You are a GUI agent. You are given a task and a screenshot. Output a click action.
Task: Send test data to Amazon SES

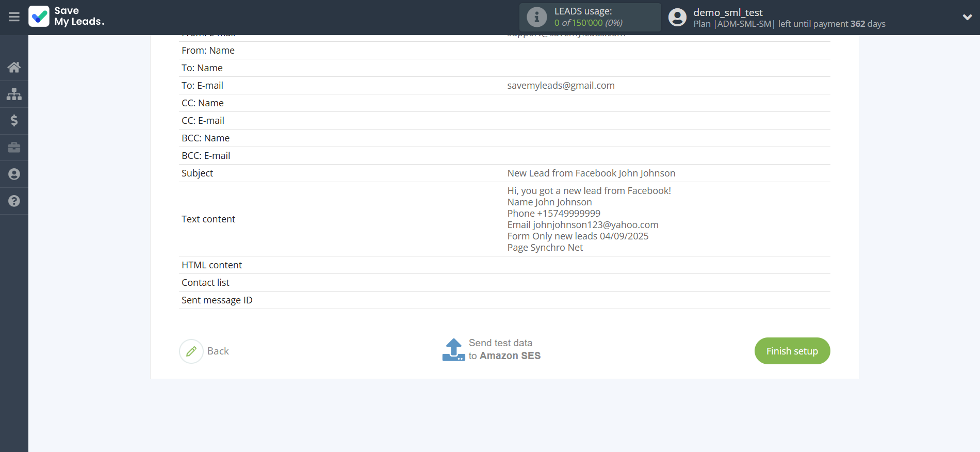tap(504, 349)
